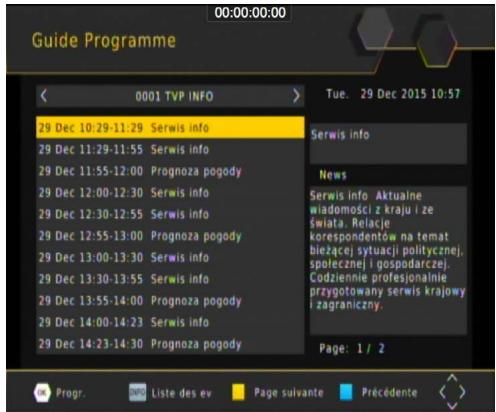
Task: Open the 0001 TVP INFO channel selector
Action: click(x=170, y=96)
